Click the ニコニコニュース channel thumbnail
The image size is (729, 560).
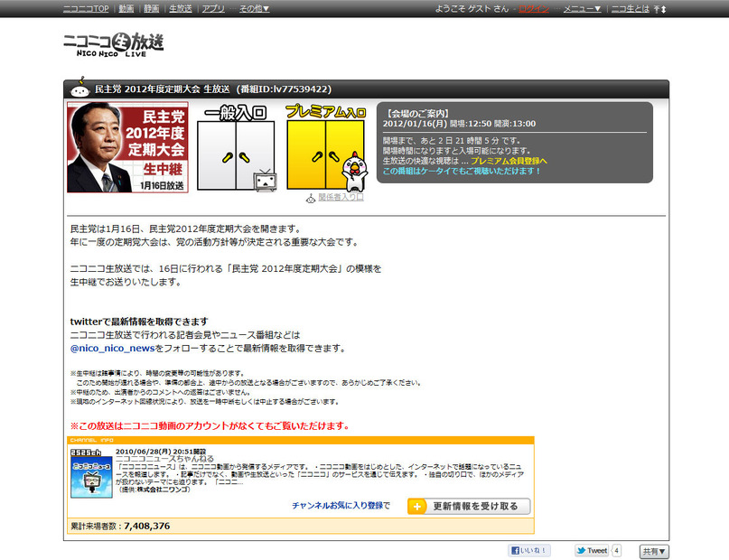coord(91,477)
